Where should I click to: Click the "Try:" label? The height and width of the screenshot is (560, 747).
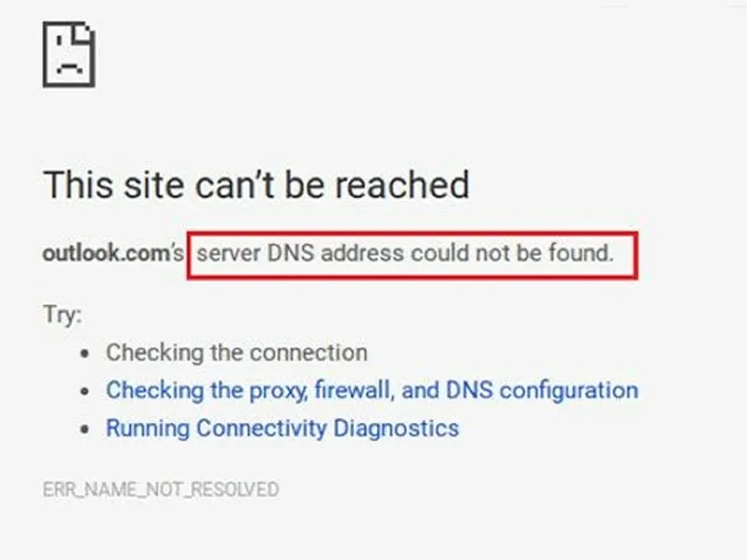63,315
